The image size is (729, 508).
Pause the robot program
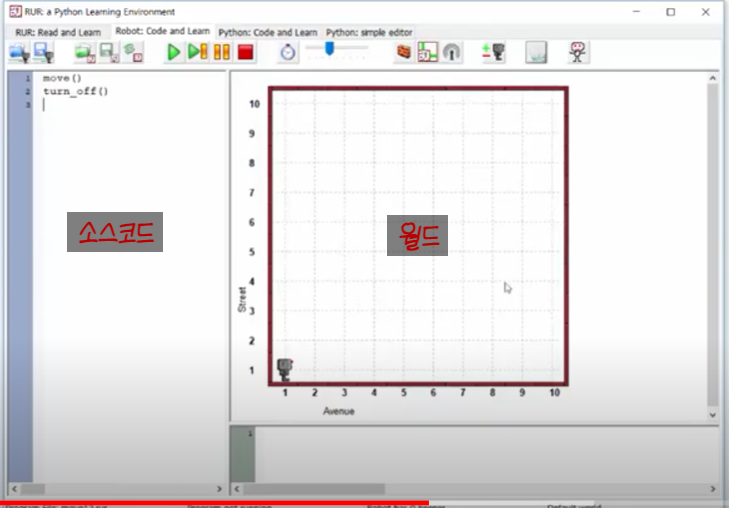[x=222, y=52]
